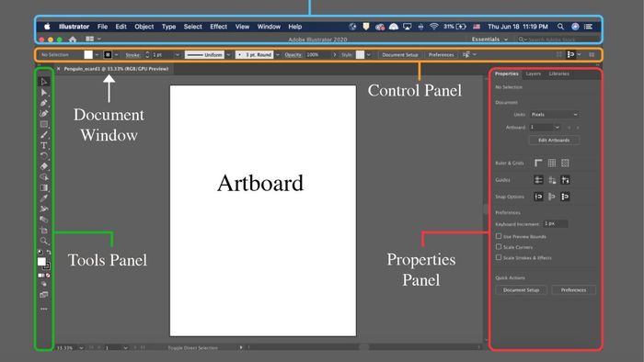Click the Fill box in Tools panel
Viewport: 644px width, 362px height.
(x=41, y=261)
